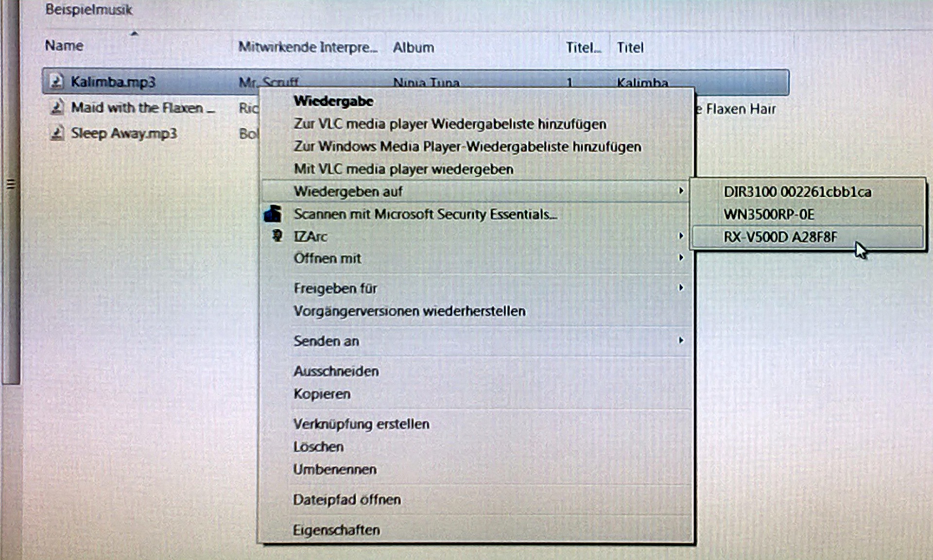Image resolution: width=933 pixels, height=560 pixels.
Task: Open the Senden an menu entry
Action: 326,341
